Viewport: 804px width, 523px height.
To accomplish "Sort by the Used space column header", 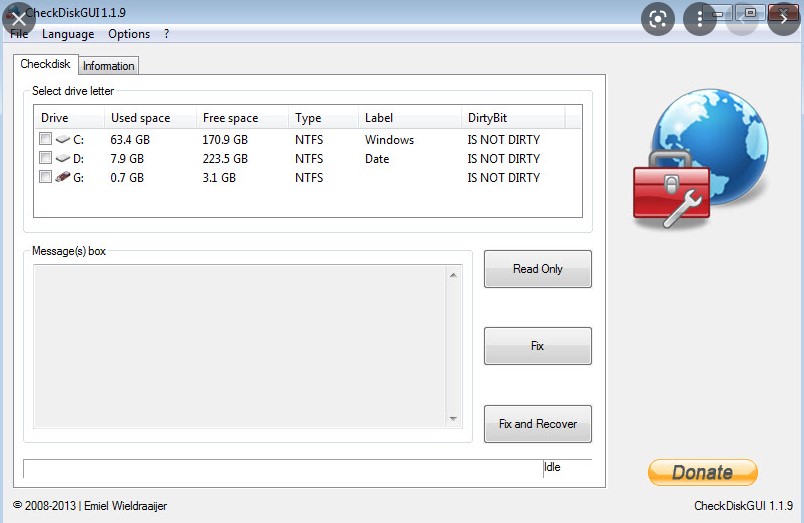I will [x=150, y=117].
